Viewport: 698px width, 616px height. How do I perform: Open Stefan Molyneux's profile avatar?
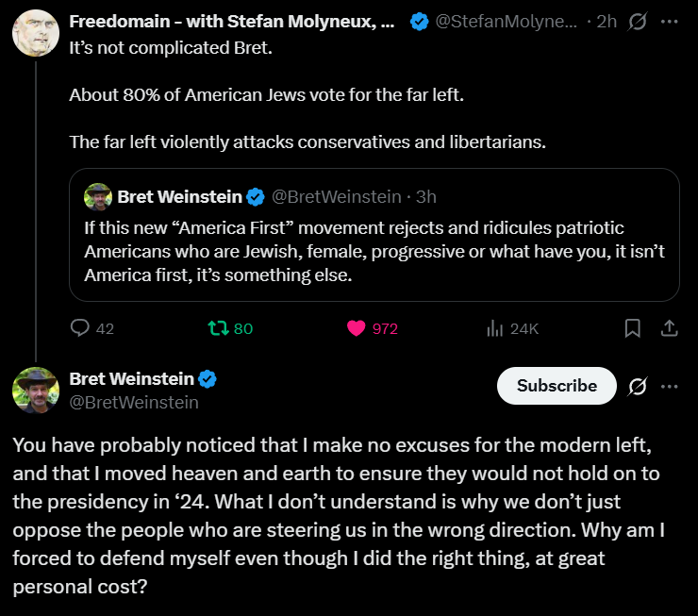[x=36, y=33]
